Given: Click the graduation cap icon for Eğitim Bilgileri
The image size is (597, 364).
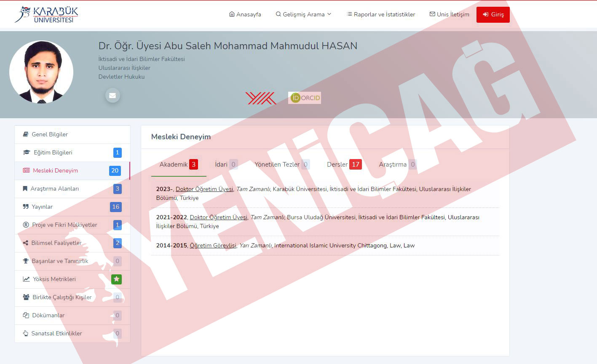Looking at the screenshot, I should click(x=26, y=152).
